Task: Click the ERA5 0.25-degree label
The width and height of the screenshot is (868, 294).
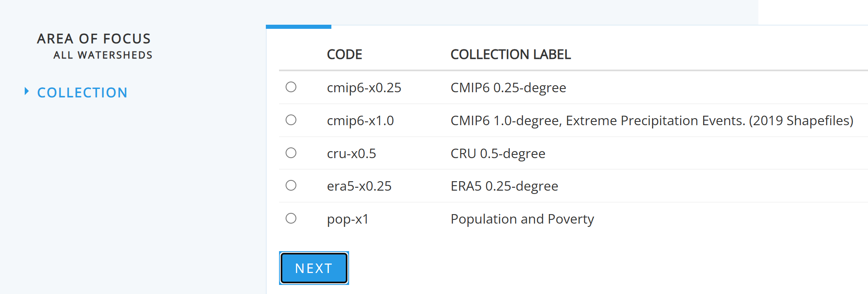Action: pyautogui.click(x=504, y=186)
